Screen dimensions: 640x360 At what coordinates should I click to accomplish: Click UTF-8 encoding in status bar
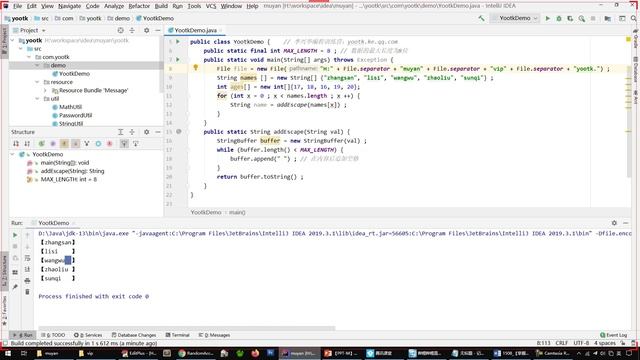581,343
